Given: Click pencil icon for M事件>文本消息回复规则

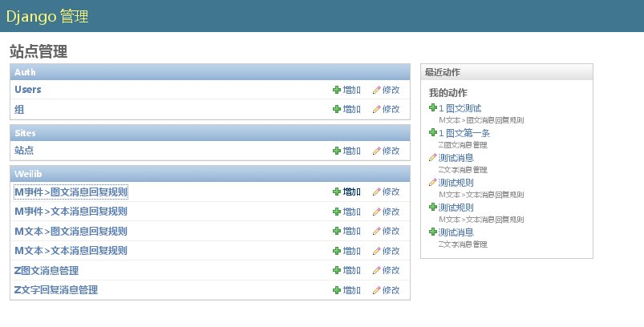Looking at the screenshot, I should (377, 212).
